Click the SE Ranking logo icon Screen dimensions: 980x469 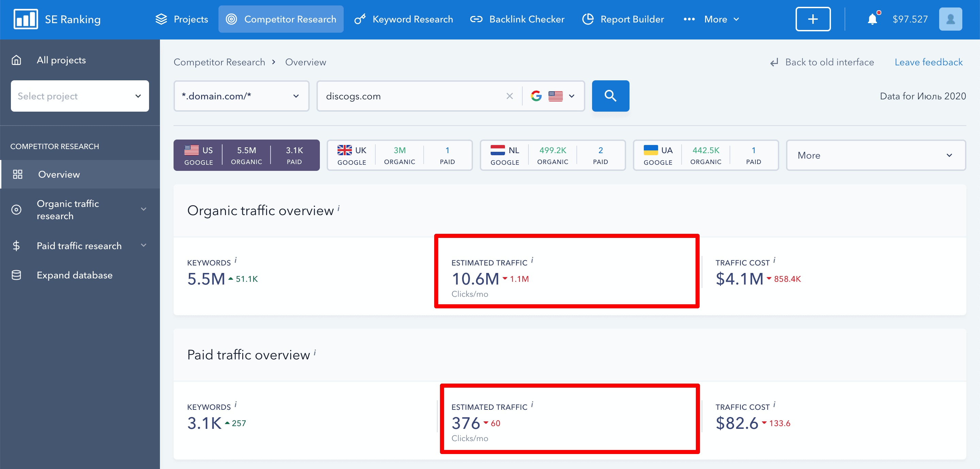[26, 19]
